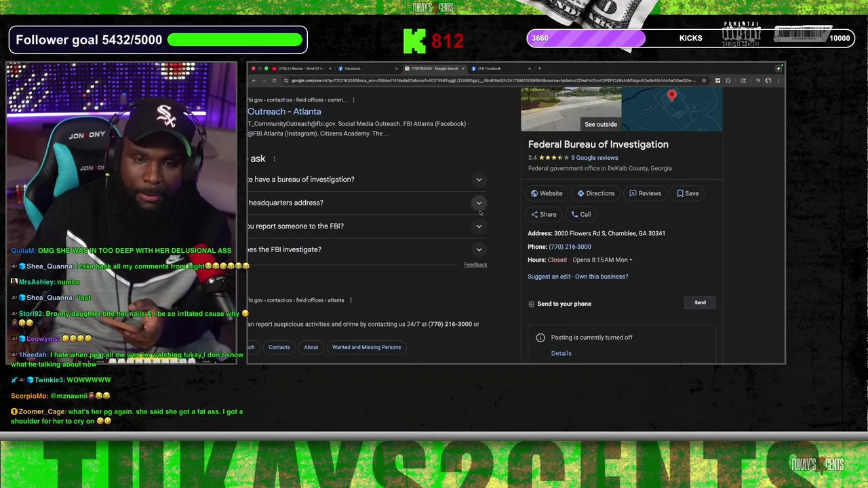
Task: Click the QuitaM chat message
Action: [x=121, y=251]
